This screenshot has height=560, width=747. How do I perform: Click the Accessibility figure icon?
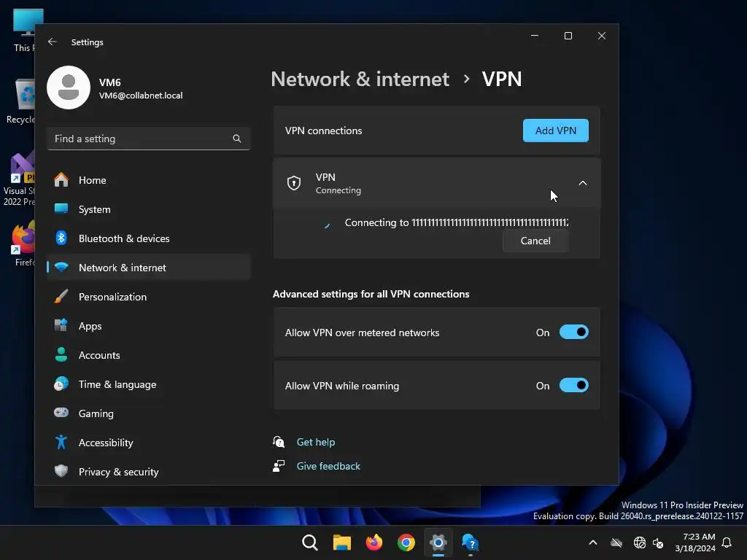[x=61, y=443]
